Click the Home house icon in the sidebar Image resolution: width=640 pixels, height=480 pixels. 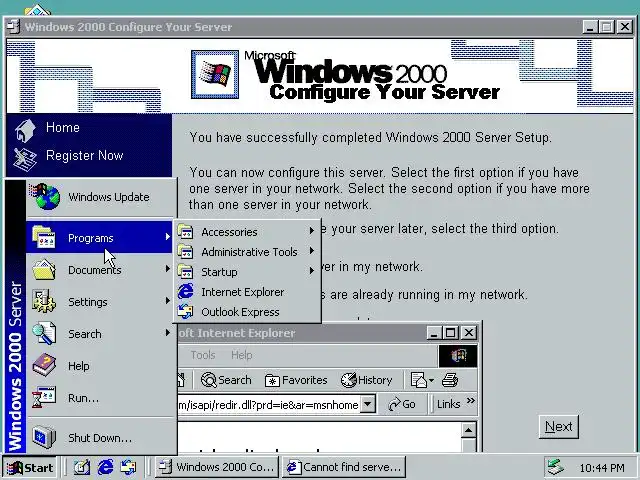(25, 130)
